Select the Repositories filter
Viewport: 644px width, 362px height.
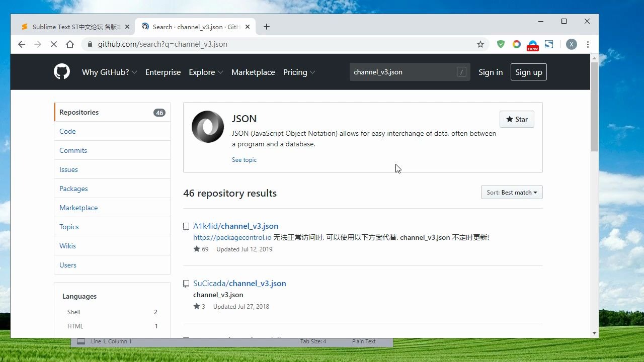(113, 112)
